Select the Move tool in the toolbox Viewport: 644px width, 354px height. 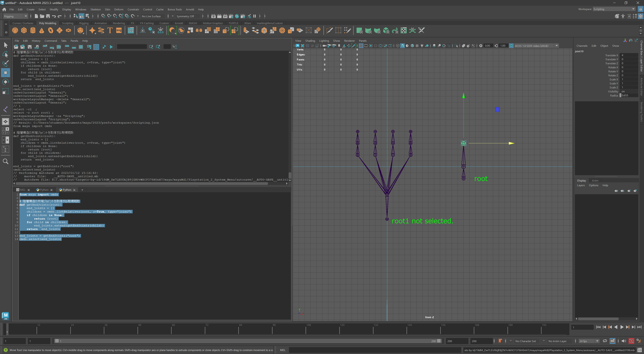(5, 73)
